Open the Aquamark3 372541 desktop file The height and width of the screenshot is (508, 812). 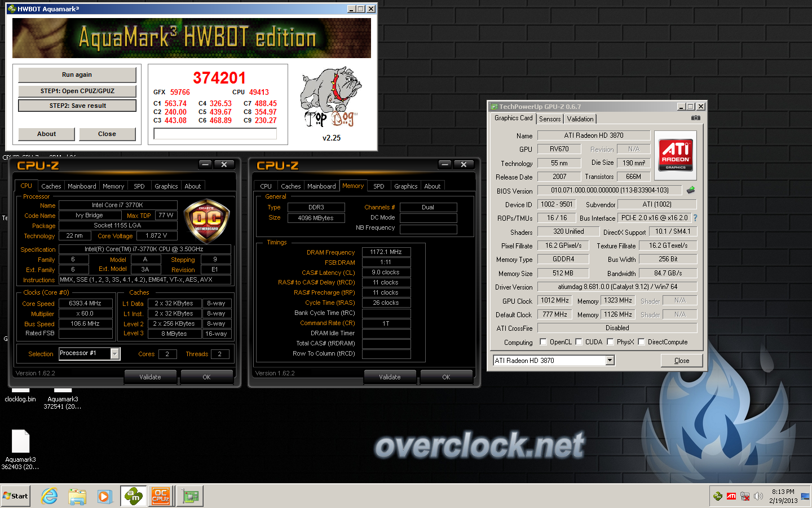[63, 399]
